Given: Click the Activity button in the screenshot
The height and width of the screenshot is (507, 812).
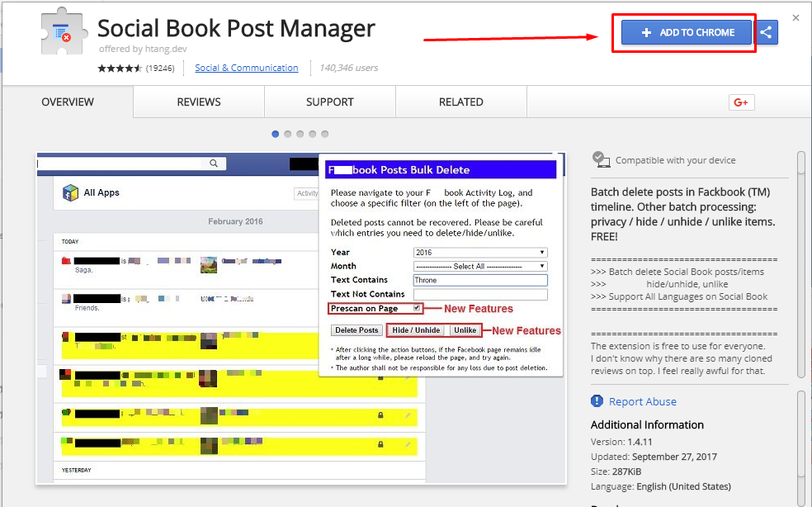Looking at the screenshot, I should 307,193.
